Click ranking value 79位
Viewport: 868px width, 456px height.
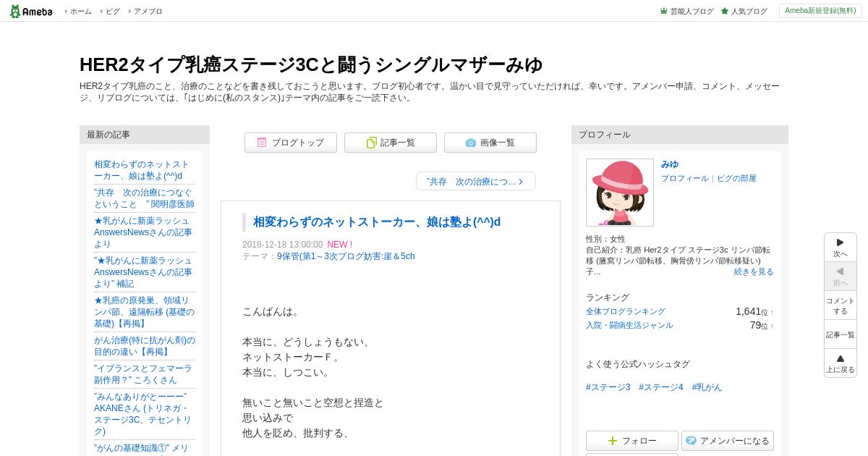759,325
